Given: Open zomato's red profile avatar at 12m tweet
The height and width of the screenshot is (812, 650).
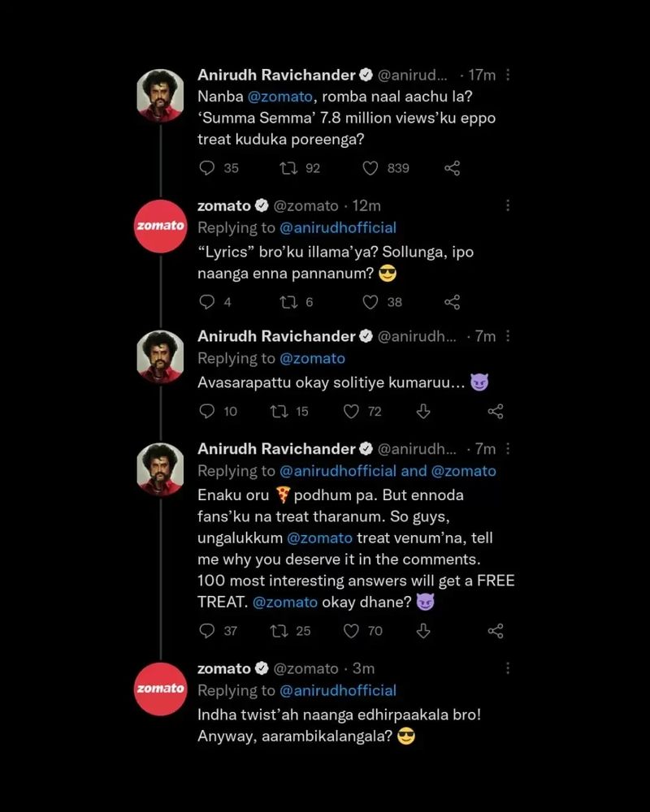Looking at the screenshot, I should pos(161,226).
